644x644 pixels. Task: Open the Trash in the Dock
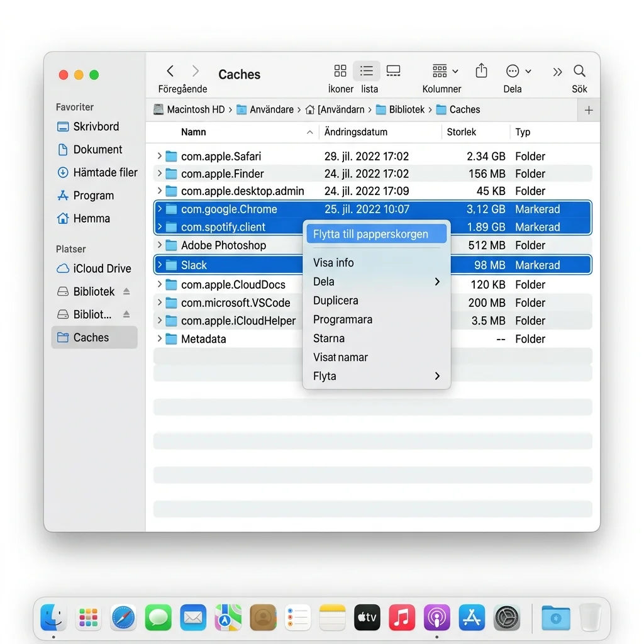(x=590, y=617)
